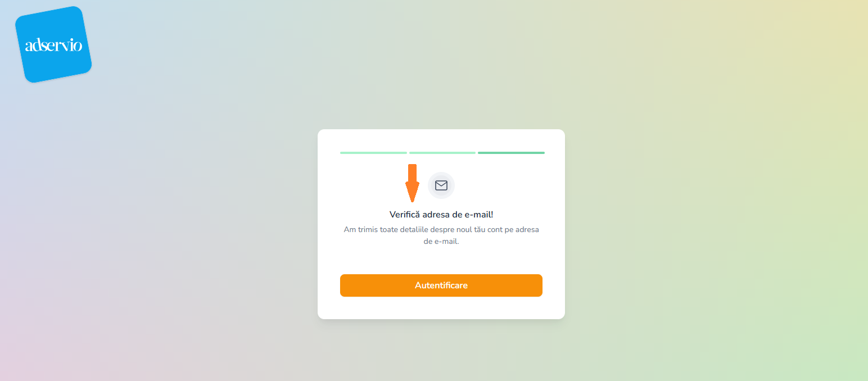
Task: Click the orange arrow's pointed tip
Action: pyautogui.click(x=412, y=198)
